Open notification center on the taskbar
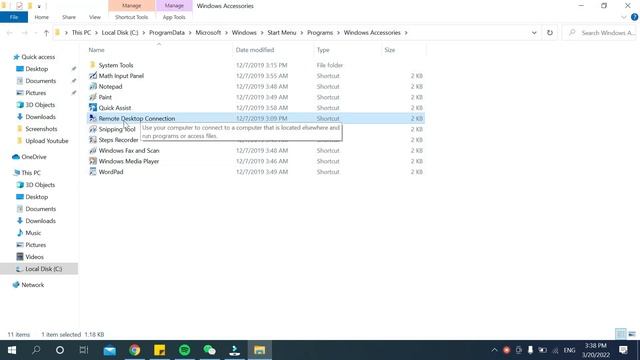Screen dimensions: 640x360 click(623, 350)
